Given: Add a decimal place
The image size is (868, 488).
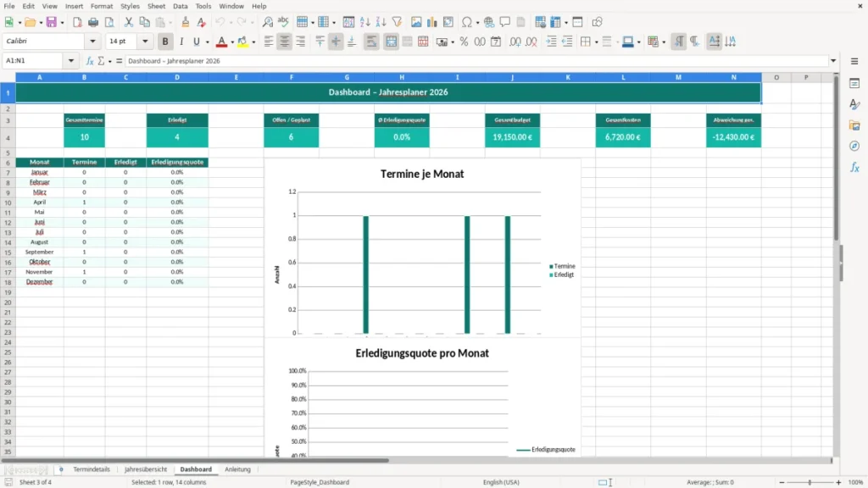Looking at the screenshot, I should pyautogui.click(x=515, y=42).
